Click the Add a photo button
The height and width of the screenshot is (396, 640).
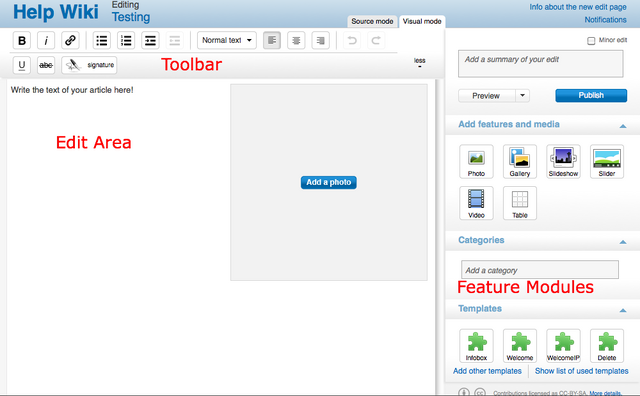coord(329,182)
